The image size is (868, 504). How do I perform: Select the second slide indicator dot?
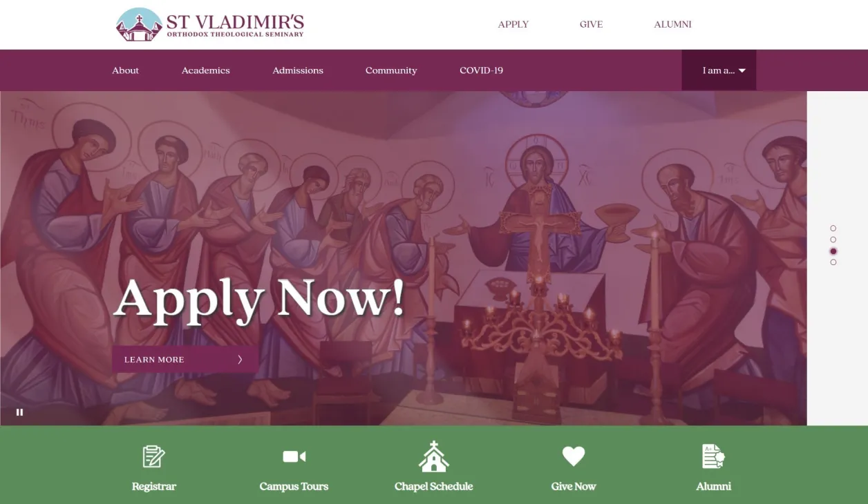[833, 240]
